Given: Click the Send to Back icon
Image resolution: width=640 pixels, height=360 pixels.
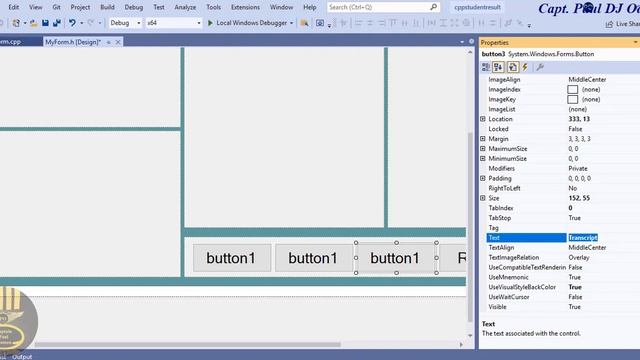Looking at the screenshot, I should click(520, 23).
